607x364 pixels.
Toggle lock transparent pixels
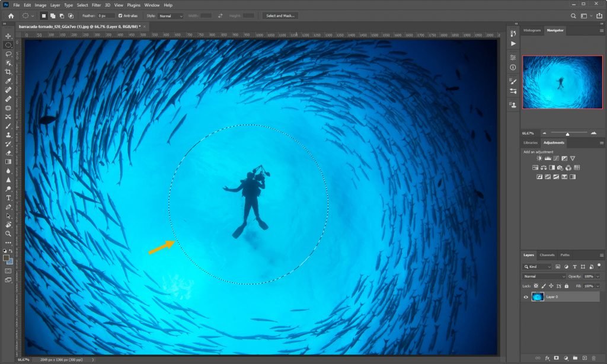(536, 286)
